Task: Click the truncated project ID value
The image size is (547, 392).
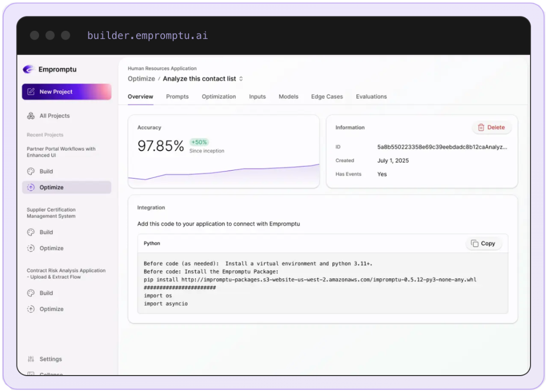Action: tap(442, 147)
